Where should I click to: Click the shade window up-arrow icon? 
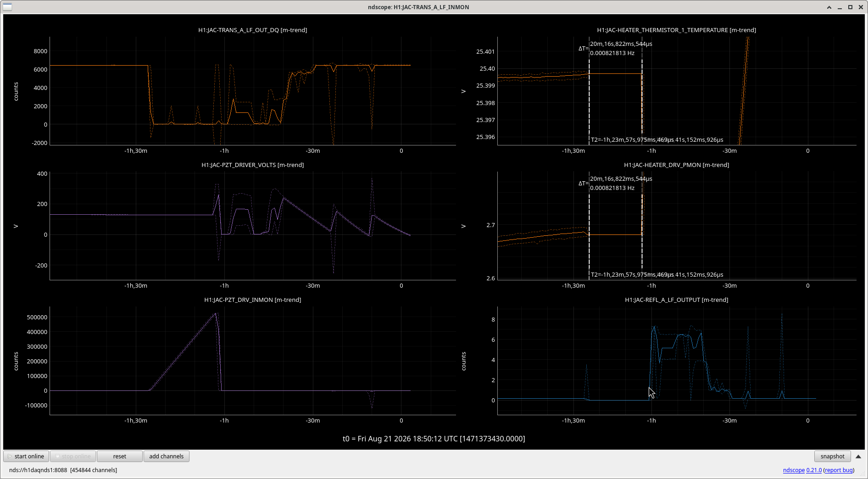coord(829,7)
